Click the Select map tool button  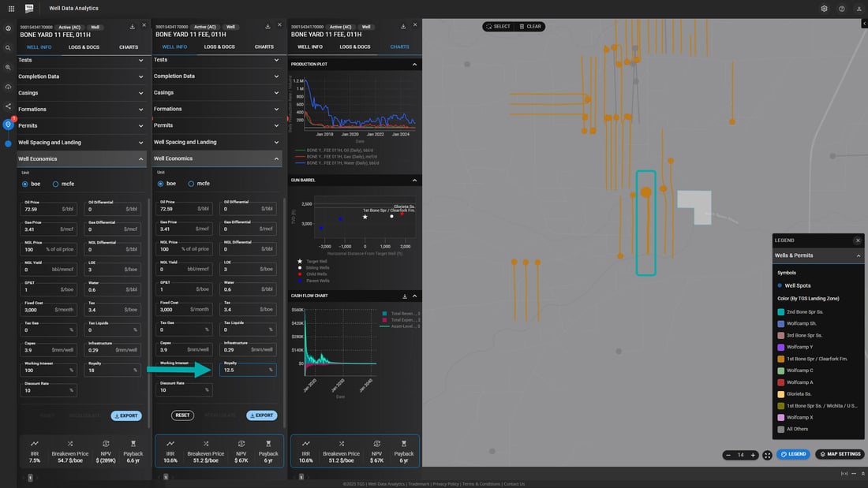click(x=498, y=27)
